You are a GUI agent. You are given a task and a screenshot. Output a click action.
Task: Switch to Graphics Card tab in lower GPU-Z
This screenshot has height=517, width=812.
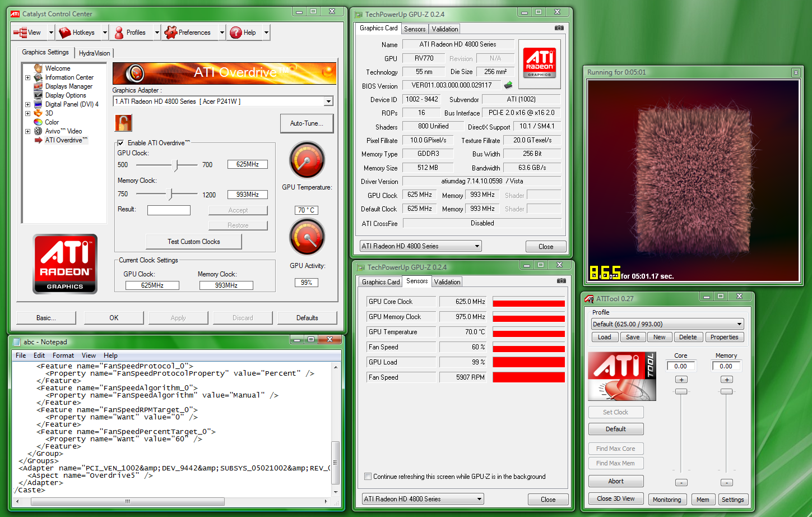click(381, 282)
